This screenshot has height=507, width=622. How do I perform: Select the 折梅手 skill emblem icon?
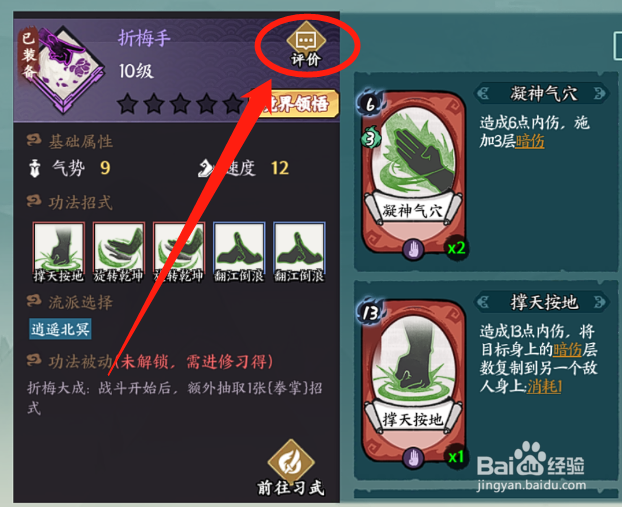coord(63,69)
